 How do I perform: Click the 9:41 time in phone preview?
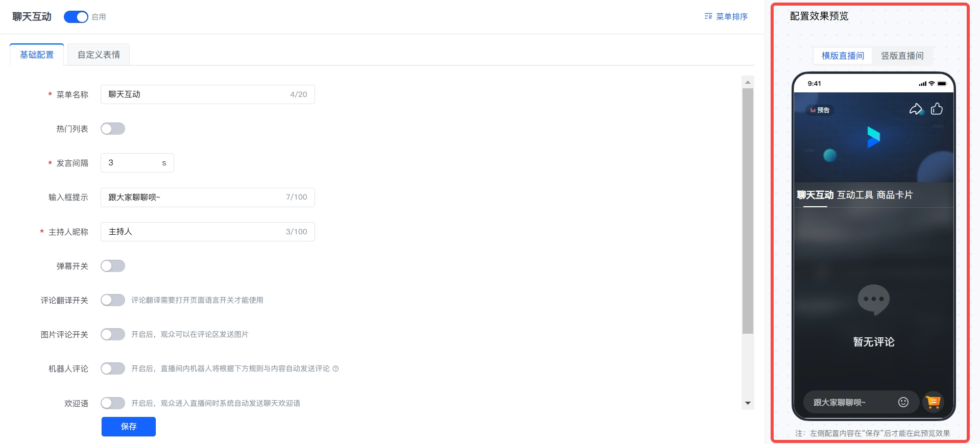pos(815,84)
